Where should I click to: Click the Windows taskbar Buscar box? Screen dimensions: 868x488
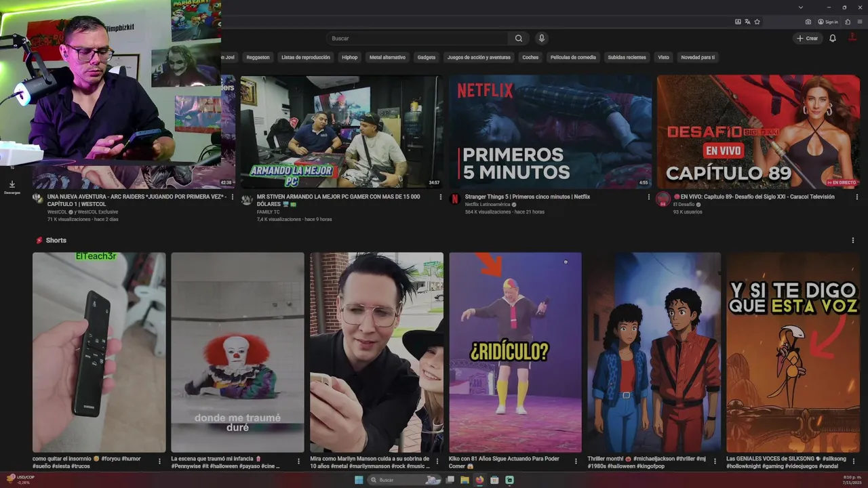click(404, 480)
